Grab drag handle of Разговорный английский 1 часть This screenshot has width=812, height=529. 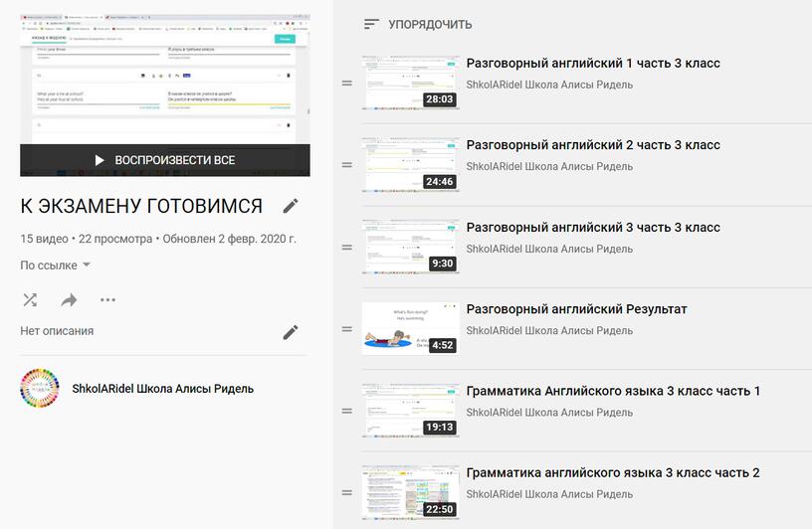tap(347, 83)
